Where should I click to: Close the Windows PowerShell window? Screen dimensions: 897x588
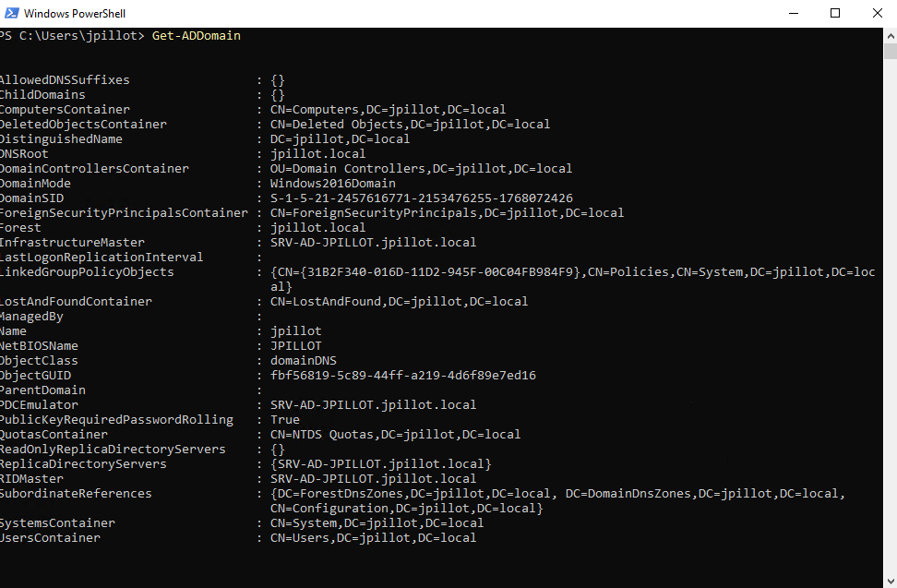(x=877, y=13)
